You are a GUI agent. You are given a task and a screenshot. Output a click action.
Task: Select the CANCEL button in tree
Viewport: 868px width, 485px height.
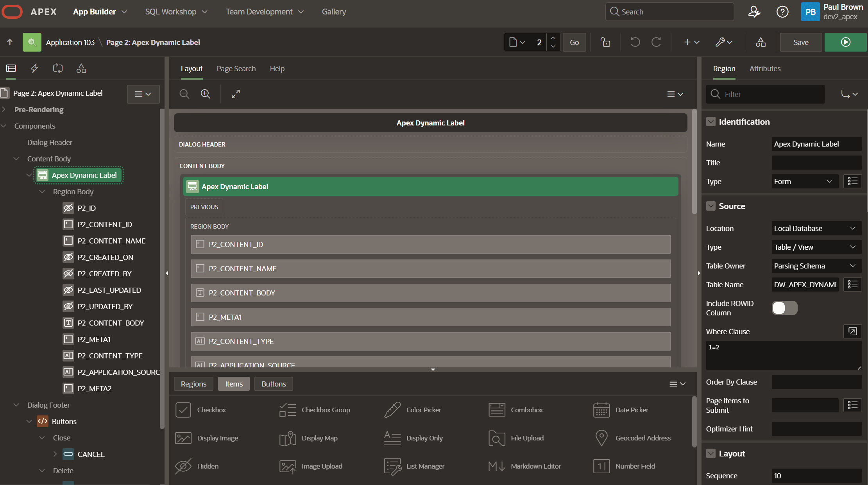coord(84,454)
